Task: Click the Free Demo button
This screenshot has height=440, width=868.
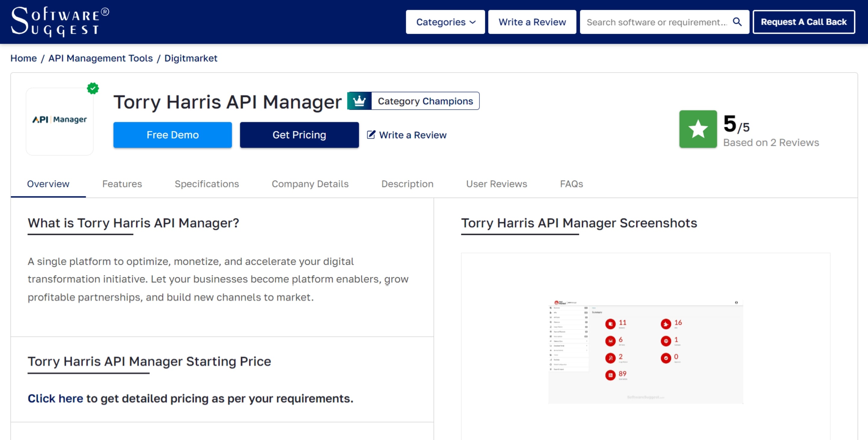Action: pyautogui.click(x=172, y=135)
